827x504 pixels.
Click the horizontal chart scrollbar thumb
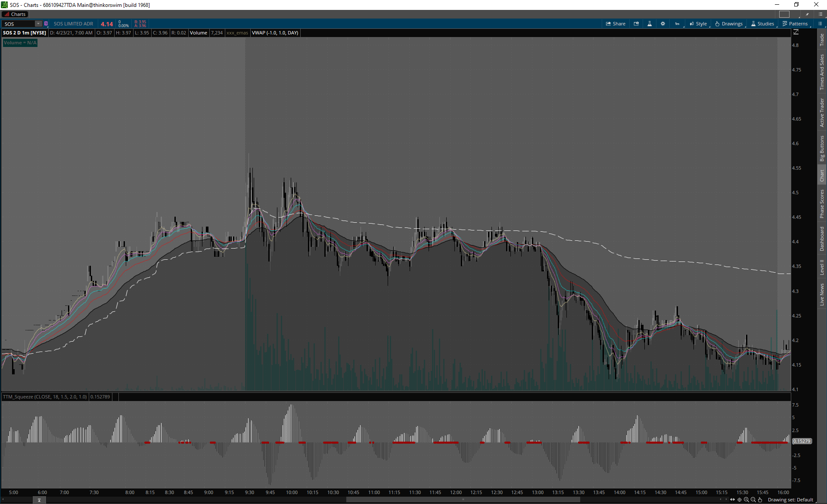463,500
